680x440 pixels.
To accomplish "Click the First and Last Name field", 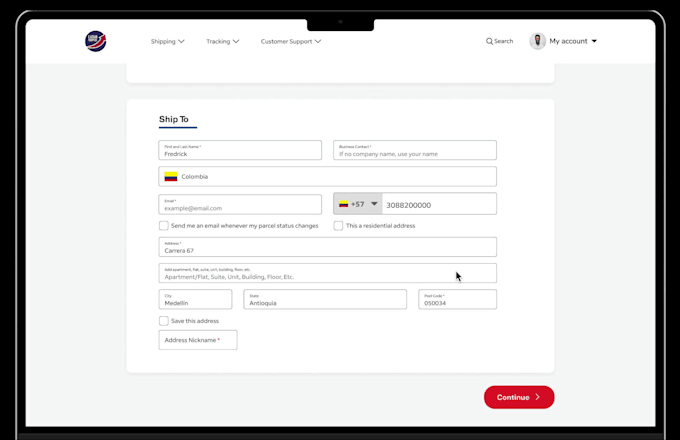I will point(240,150).
